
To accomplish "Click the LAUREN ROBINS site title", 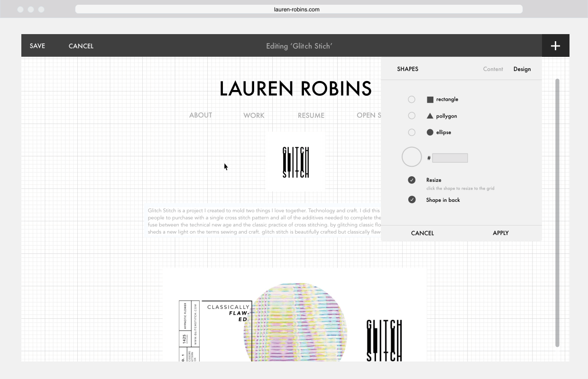I will click(295, 89).
